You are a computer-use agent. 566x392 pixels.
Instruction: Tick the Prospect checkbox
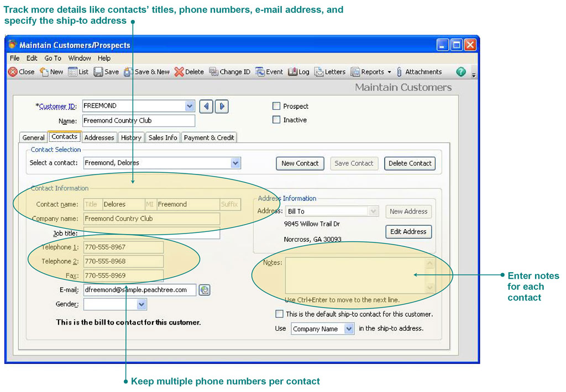276,106
